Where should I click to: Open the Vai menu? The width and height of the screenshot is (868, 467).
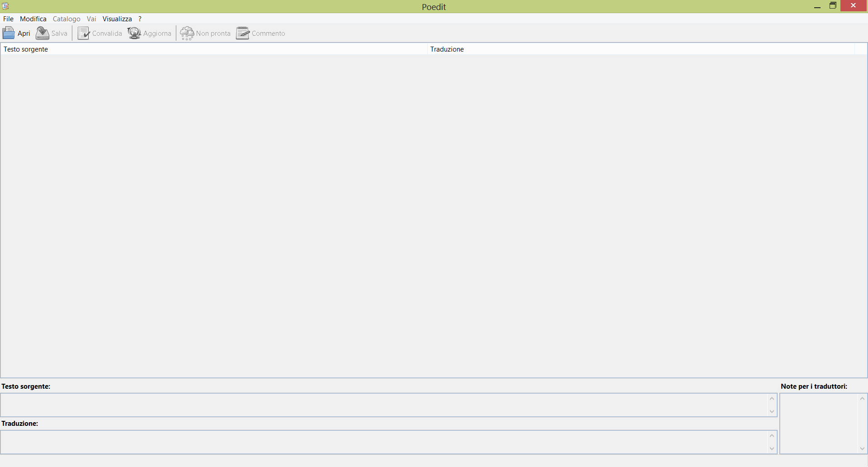click(x=91, y=19)
